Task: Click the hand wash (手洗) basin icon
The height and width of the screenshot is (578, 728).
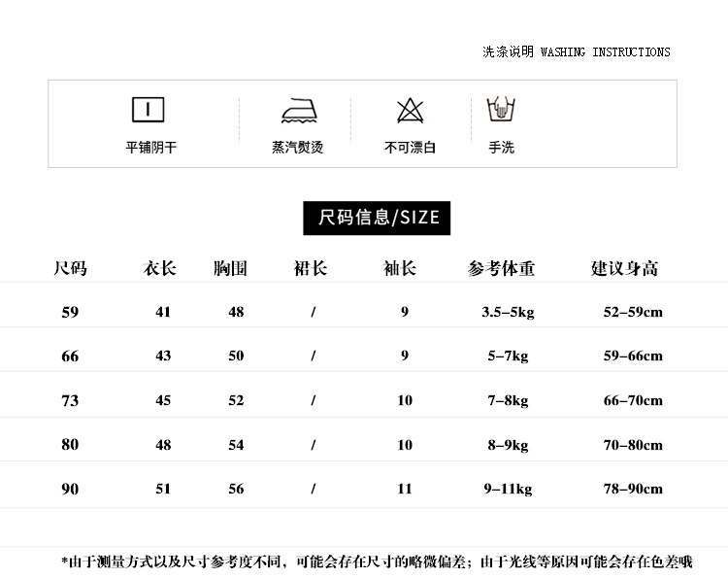Action: click(x=501, y=110)
